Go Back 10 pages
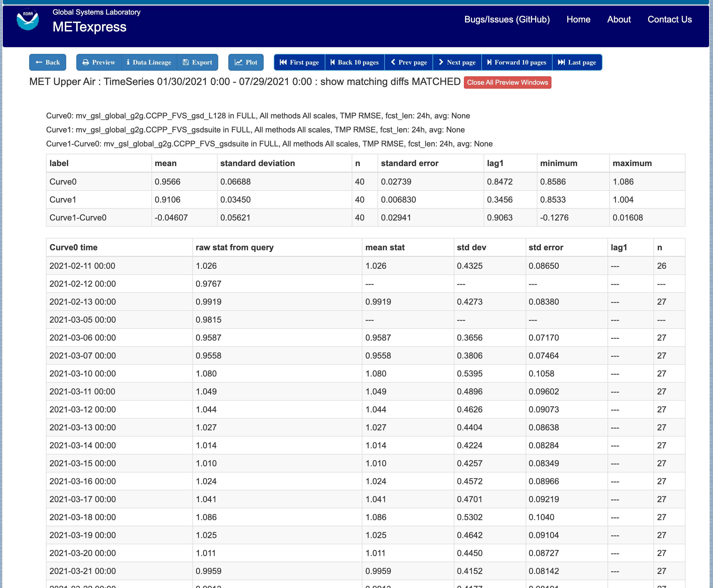 point(355,62)
